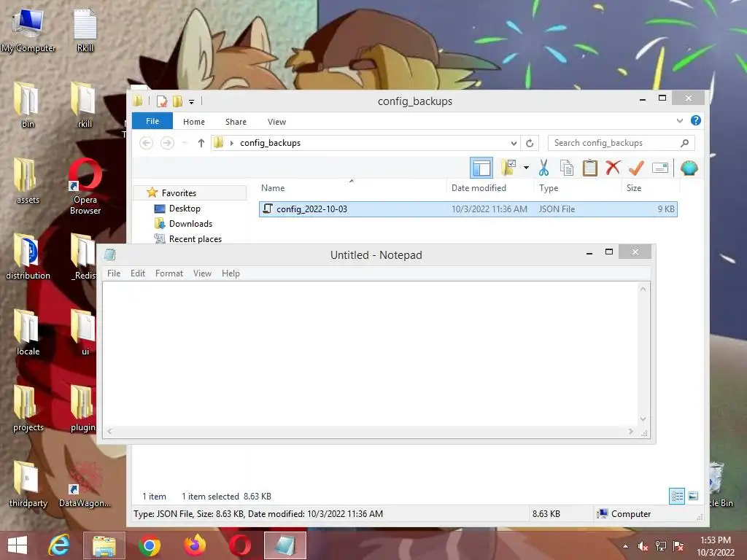Click Notepad's horizontal scrollbar right arrow
Screen dimensions: 747x560
631,432
